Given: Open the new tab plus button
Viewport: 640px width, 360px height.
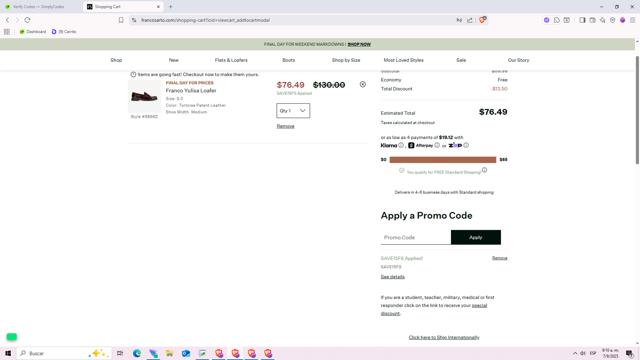Looking at the screenshot, I should (x=171, y=7).
